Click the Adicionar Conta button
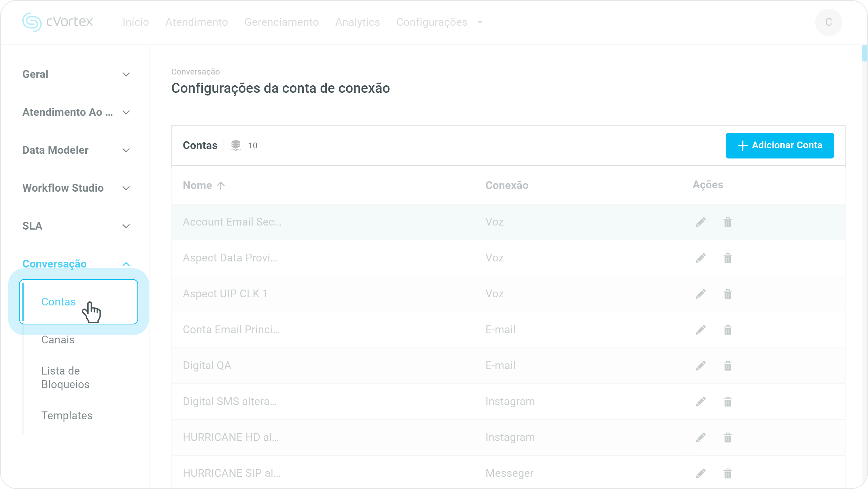Image resolution: width=868 pixels, height=489 pixels. pyautogui.click(x=779, y=146)
